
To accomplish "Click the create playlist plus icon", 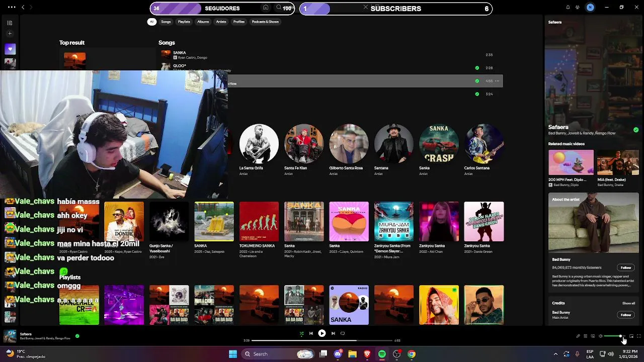I will tap(10, 34).
